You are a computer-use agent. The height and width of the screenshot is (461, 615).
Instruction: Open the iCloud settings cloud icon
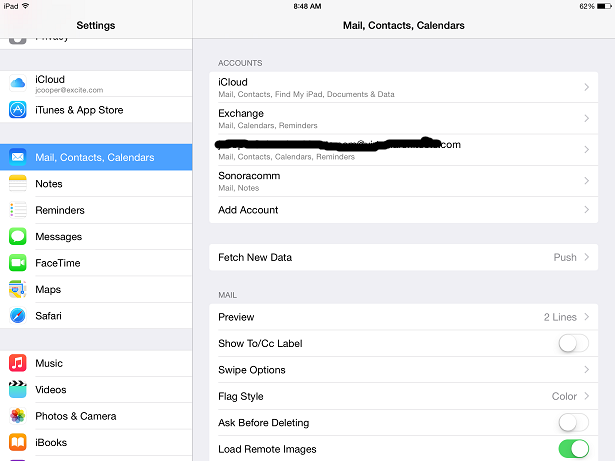[18, 83]
